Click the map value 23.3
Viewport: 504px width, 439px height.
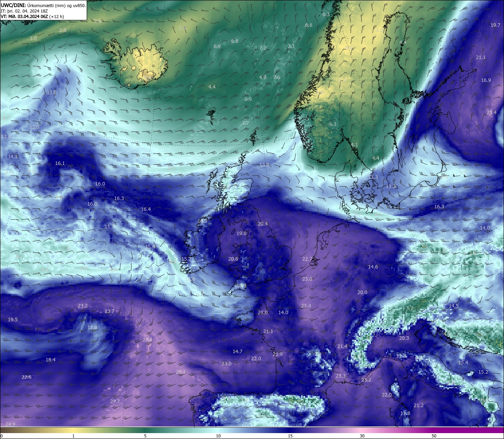(341, 376)
